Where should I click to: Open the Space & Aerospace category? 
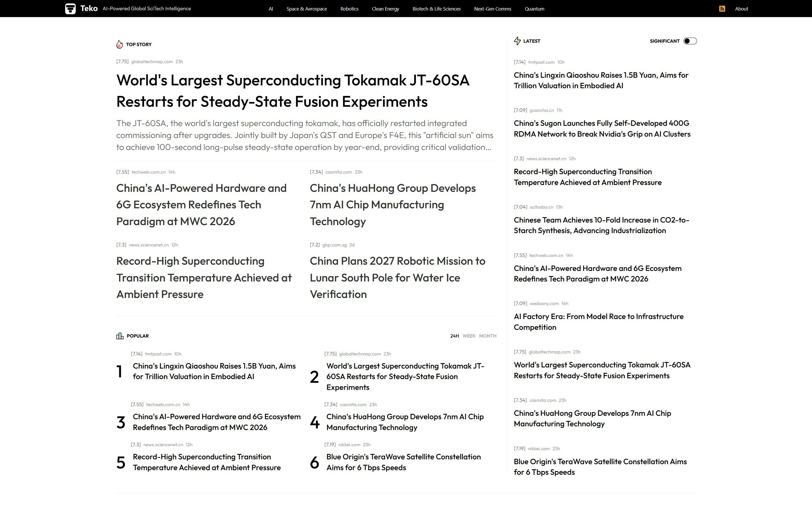click(307, 9)
